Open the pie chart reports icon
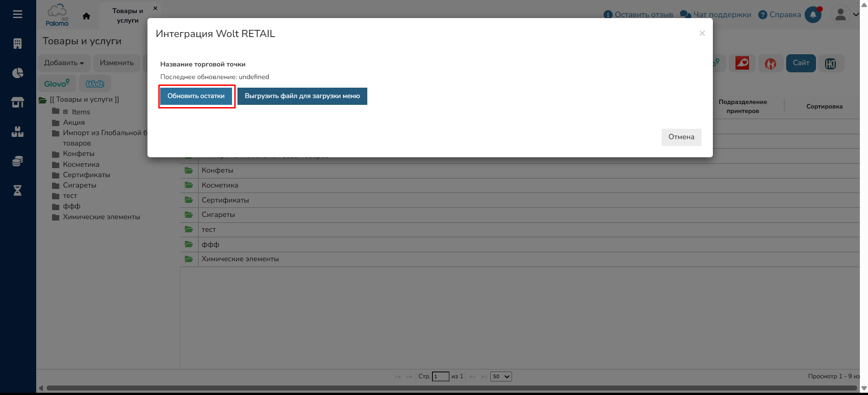 pyautogui.click(x=18, y=73)
